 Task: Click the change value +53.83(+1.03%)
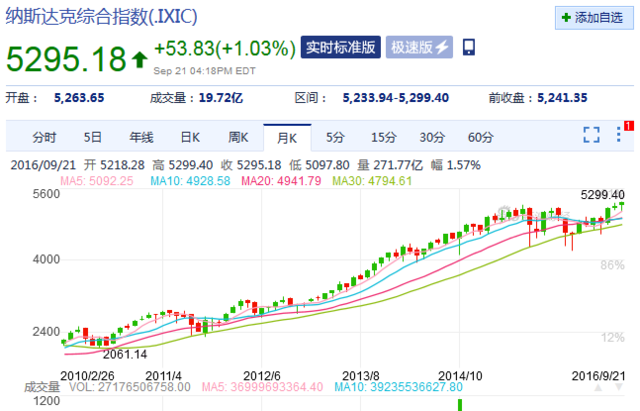(225, 49)
